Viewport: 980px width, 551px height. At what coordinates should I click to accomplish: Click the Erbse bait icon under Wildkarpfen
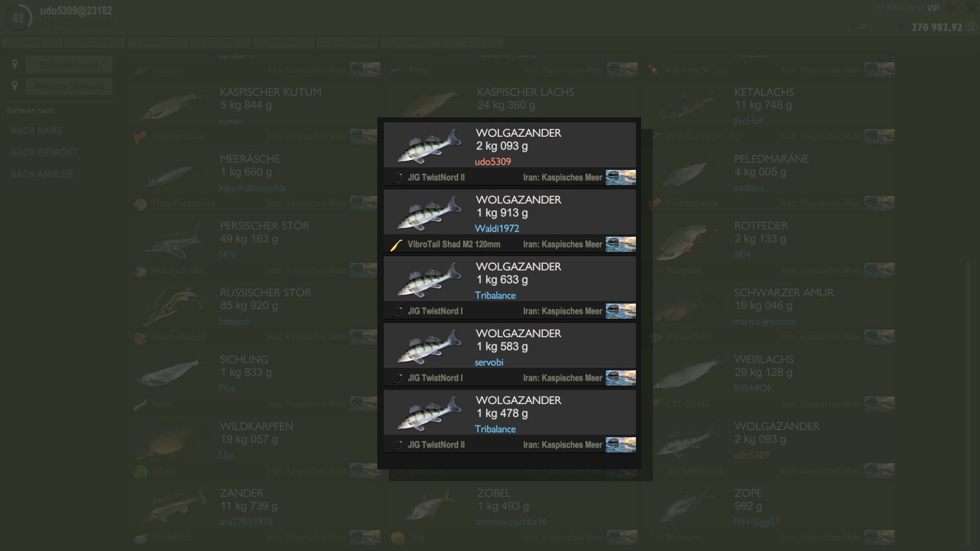140,471
